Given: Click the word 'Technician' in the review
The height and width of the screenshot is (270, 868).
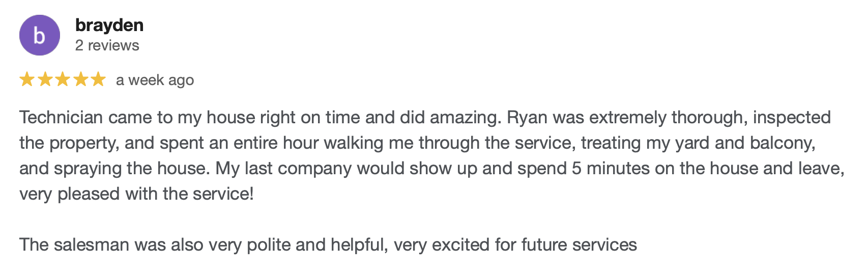Looking at the screenshot, I should [61, 118].
